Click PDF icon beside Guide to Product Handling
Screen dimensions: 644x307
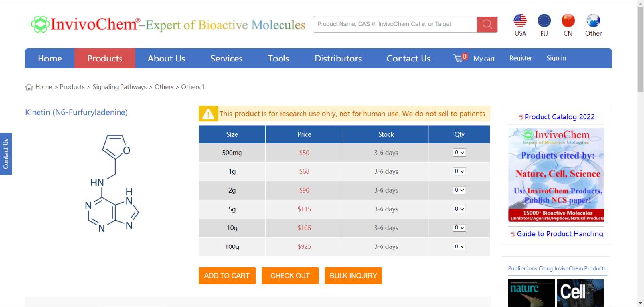tap(513, 234)
